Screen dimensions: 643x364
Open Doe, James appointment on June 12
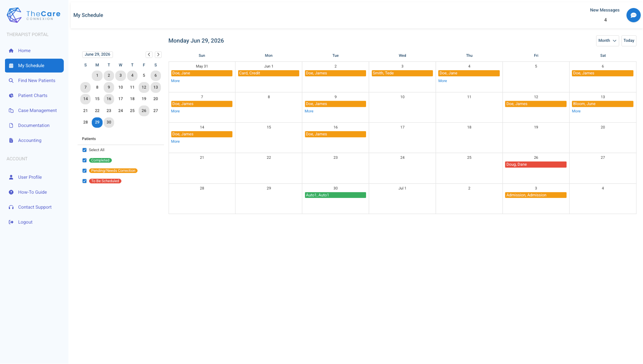tap(535, 104)
